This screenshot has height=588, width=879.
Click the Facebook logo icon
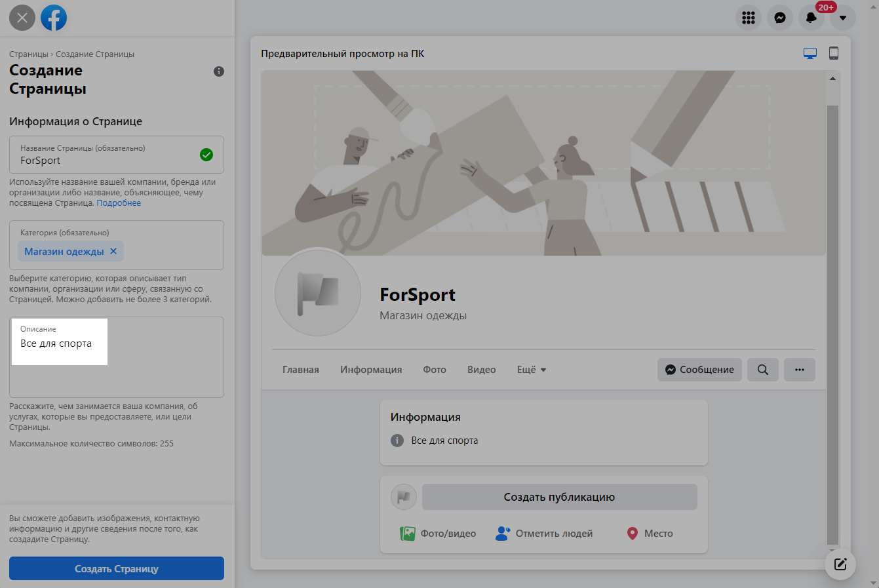(x=54, y=18)
